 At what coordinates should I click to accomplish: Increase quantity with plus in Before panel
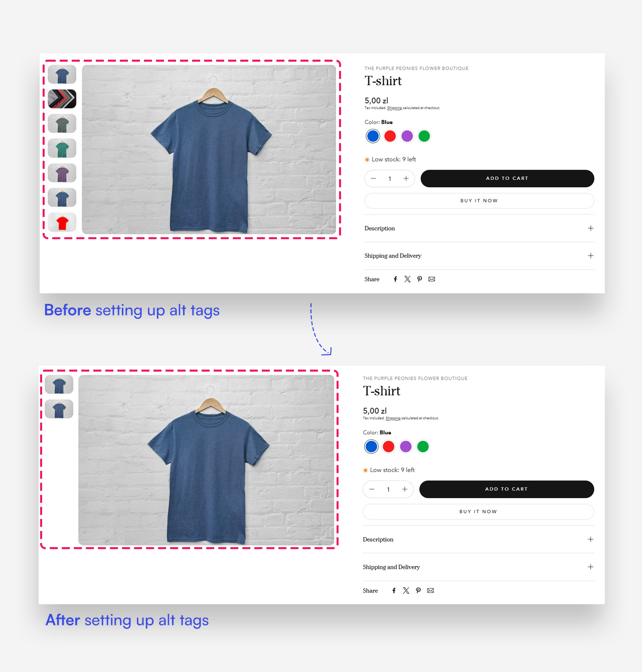(406, 179)
